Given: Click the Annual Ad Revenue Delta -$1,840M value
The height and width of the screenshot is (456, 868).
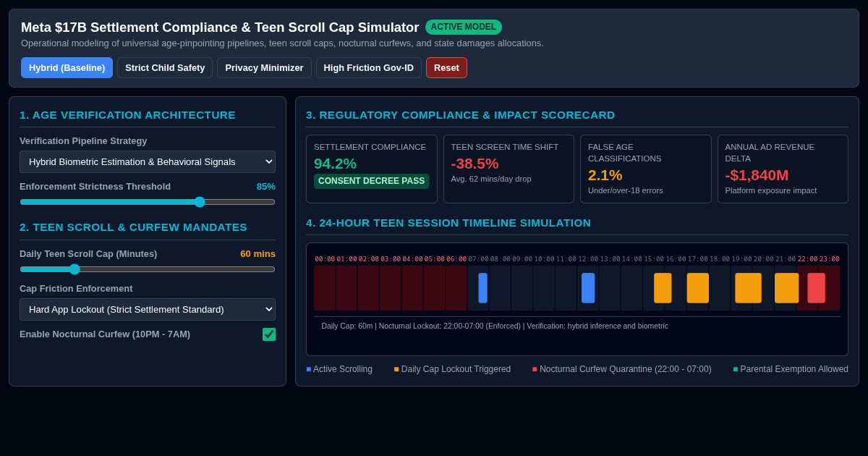Looking at the screenshot, I should pos(757,175).
